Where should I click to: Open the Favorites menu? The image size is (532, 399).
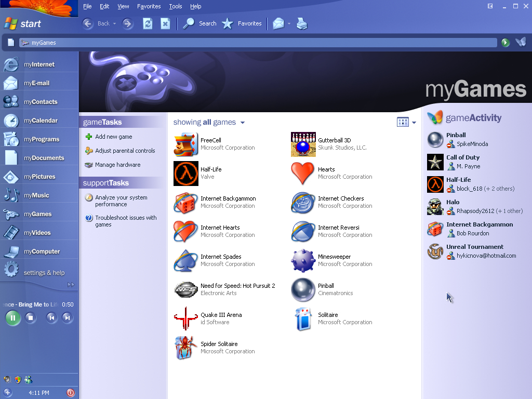coord(149,6)
